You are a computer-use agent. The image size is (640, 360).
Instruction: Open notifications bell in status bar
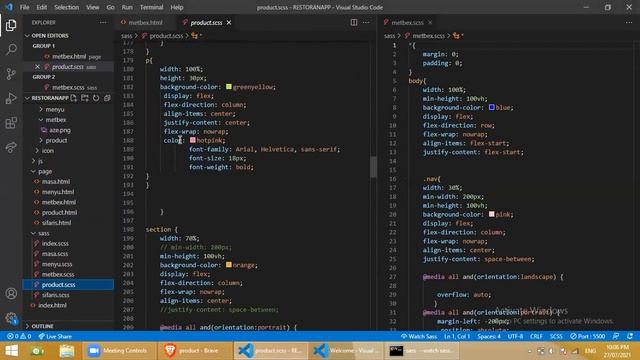coord(630,336)
